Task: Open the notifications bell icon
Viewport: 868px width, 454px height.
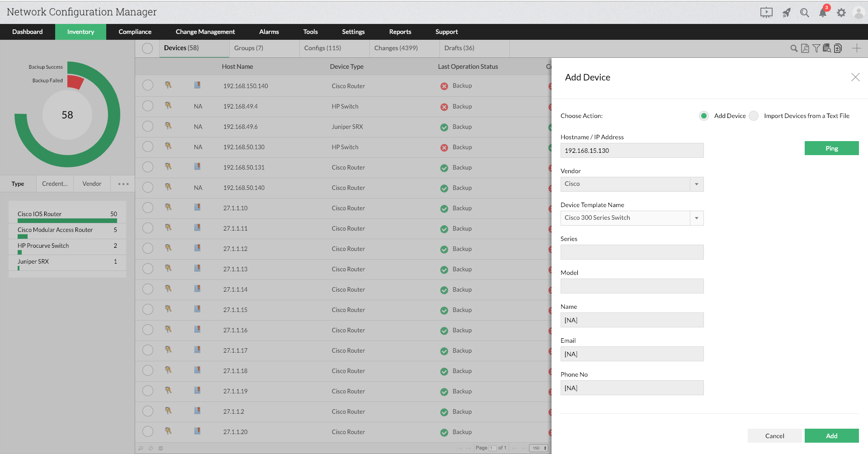Action: [822, 13]
